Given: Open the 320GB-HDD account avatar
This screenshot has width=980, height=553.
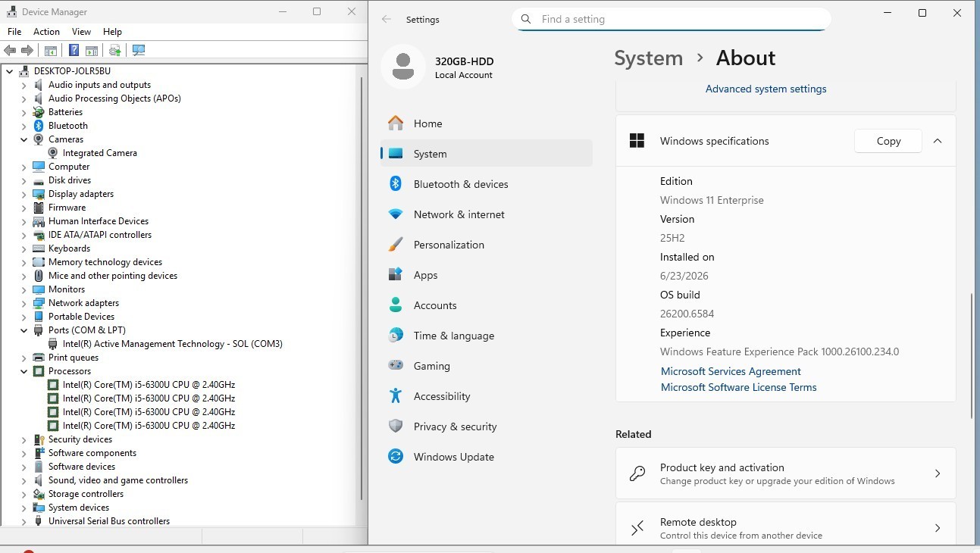Looking at the screenshot, I should click(x=403, y=67).
